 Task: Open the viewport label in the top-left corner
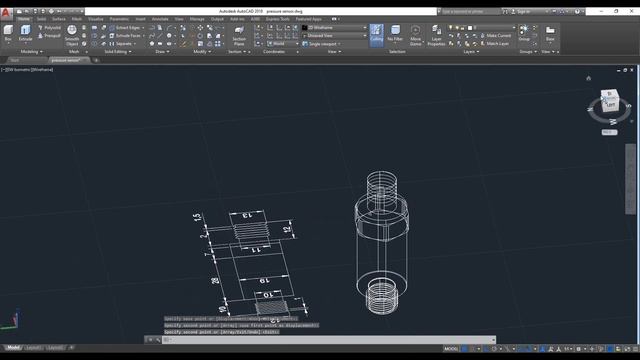(x=27, y=70)
